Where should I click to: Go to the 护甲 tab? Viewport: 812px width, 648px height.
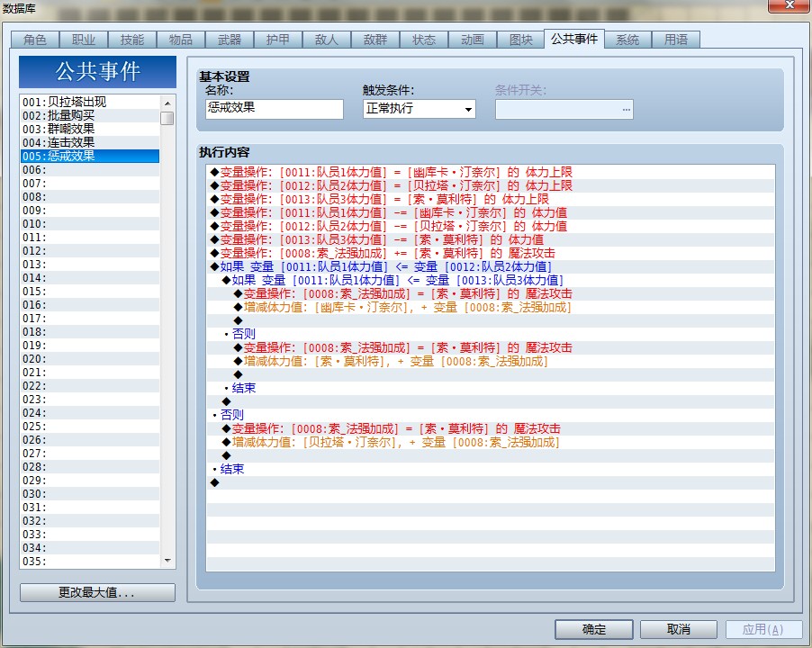click(x=278, y=40)
